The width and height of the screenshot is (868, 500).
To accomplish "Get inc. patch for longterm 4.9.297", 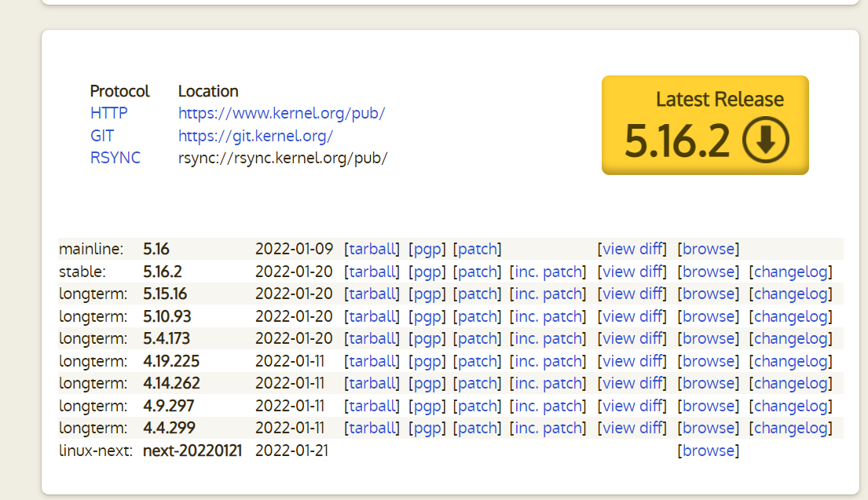I will 548,406.
